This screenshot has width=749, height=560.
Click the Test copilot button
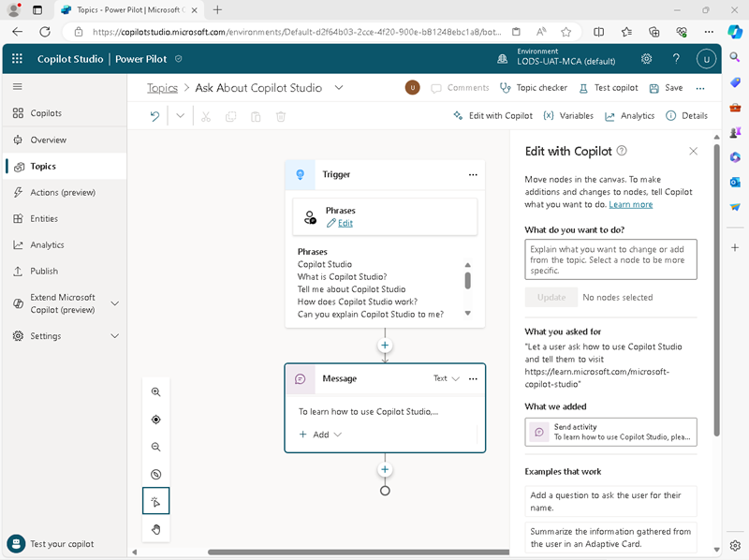pos(608,88)
